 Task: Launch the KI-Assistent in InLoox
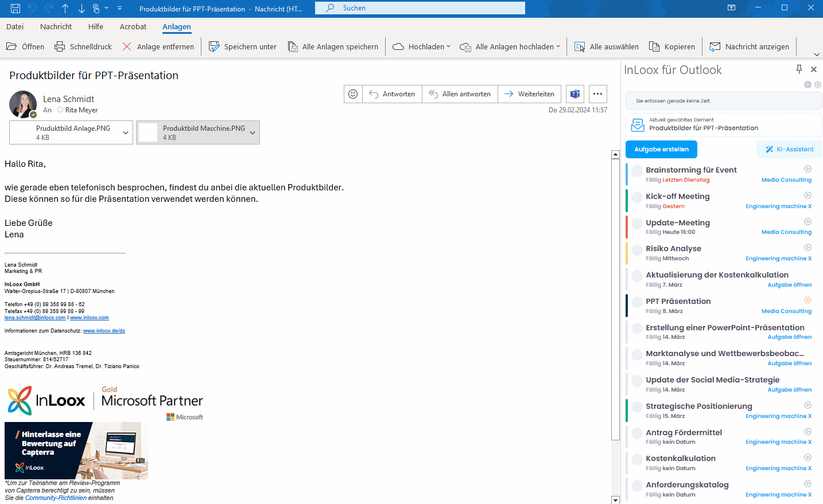tap(789, 149)
